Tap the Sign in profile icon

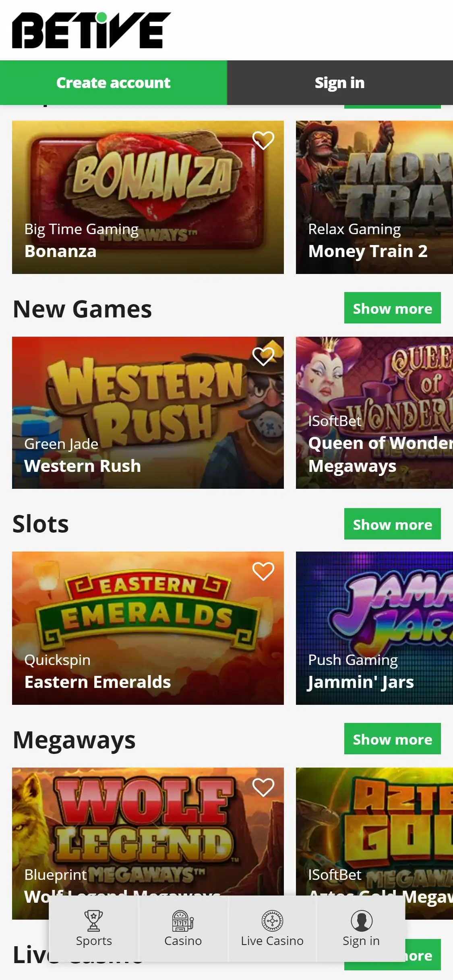361,921
